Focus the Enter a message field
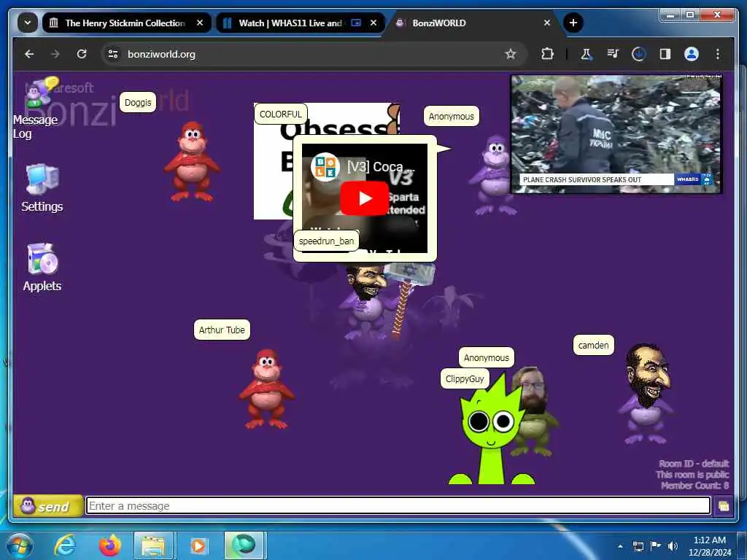Screen dimensions: 747x560 tap(398, 506)
